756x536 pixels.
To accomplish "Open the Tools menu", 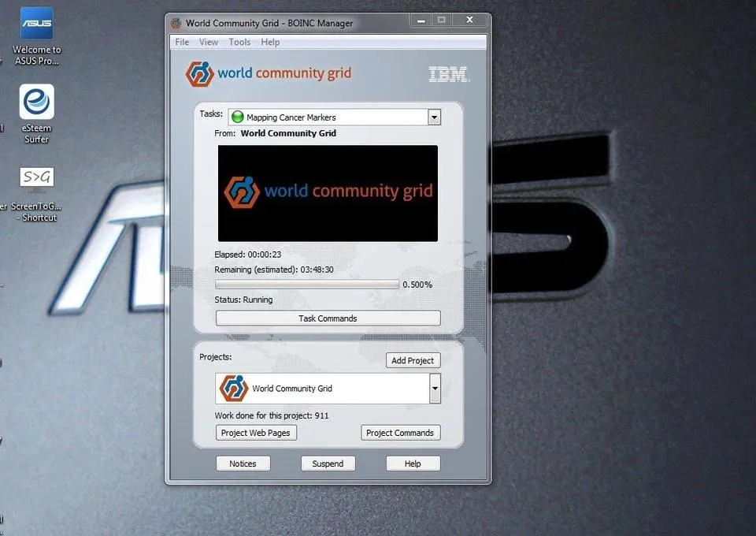I will 239,42.
